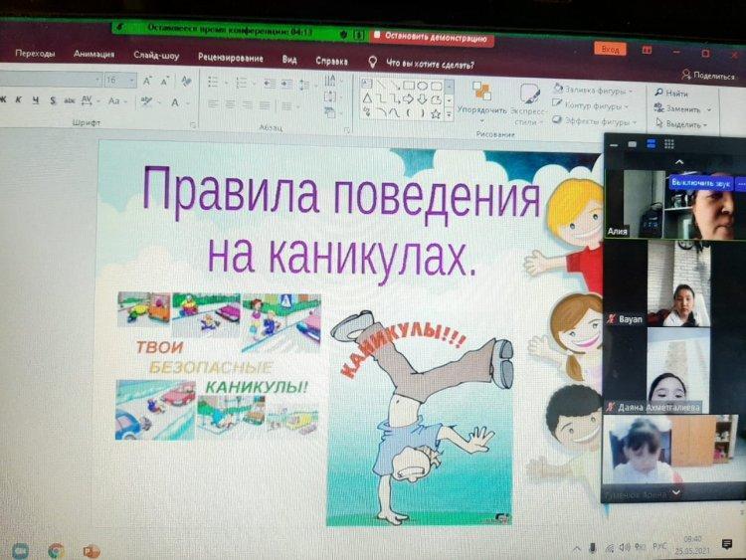Open the Рецензирование ribbon tab
This screenshot has height=560, width=746.
(231, 58)
